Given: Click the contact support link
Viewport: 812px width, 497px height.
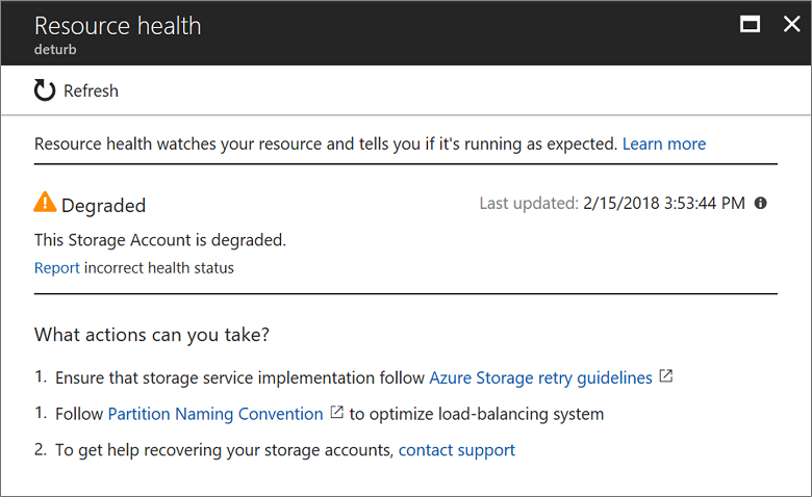Looking at the screenshot, I should pyautogui.click(x=457, y=450).
